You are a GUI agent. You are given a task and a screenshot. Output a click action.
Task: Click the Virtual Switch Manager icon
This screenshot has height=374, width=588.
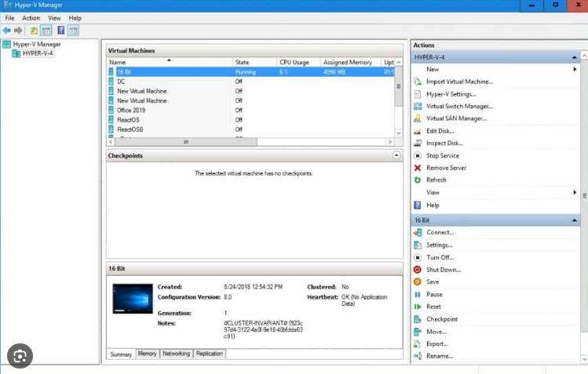coord(418,107)
